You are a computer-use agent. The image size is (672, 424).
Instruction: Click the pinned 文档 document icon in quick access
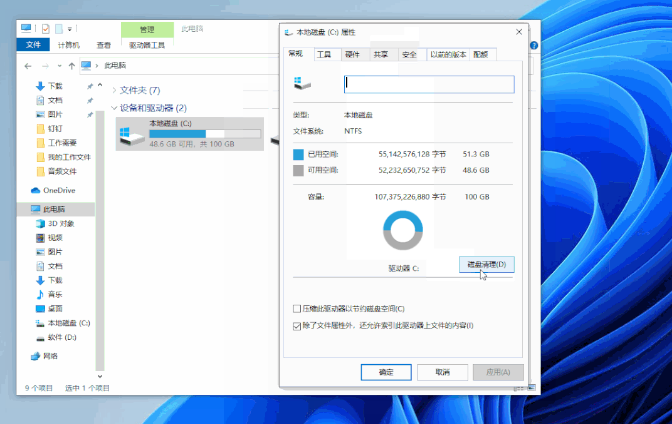tap(40, 100)
